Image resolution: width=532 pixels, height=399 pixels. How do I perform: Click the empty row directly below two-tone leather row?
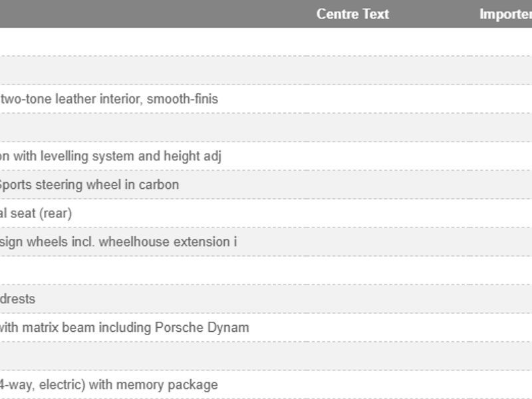tap(199, 128)
